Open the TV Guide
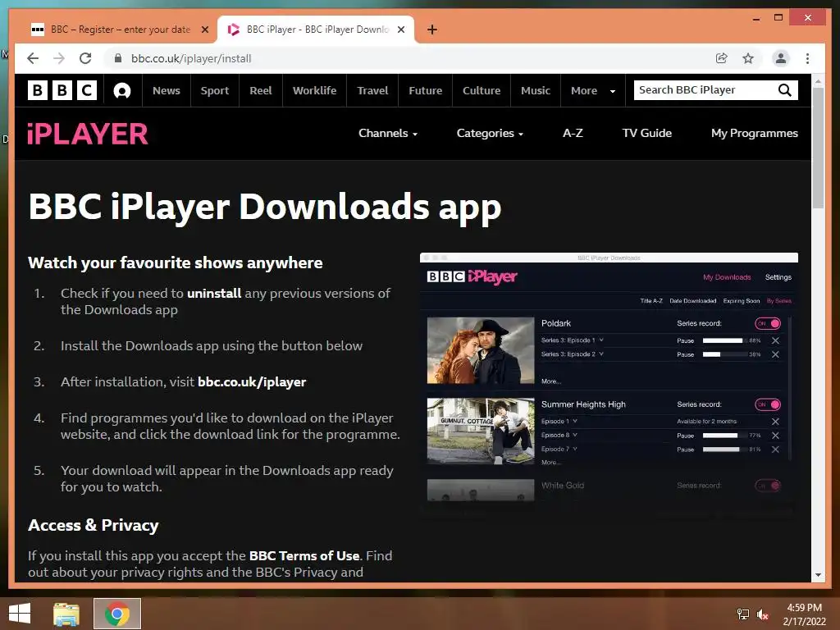Screen dimensions: 840x630 pos(646,134)
